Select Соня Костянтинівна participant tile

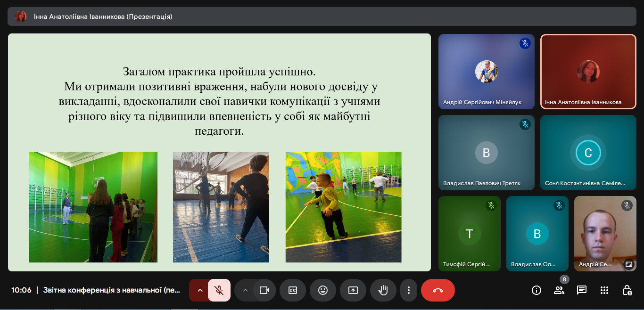(x=588, y=153)
